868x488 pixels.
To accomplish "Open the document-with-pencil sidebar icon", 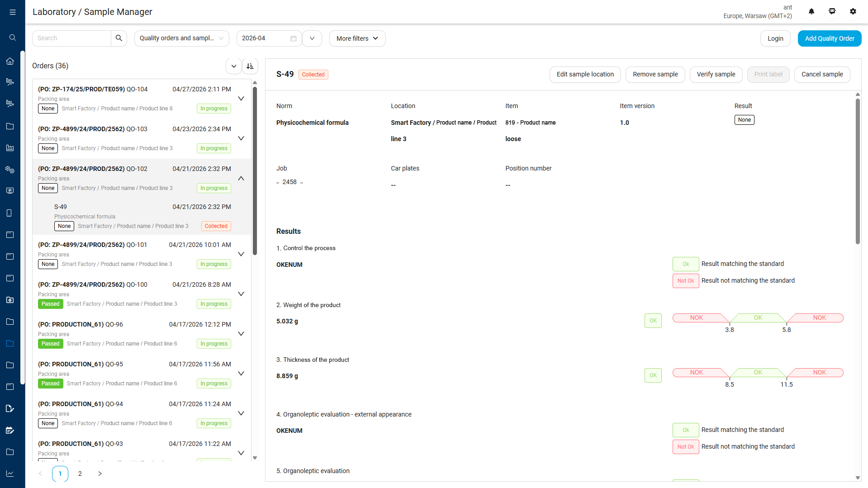I will (10, 408).
